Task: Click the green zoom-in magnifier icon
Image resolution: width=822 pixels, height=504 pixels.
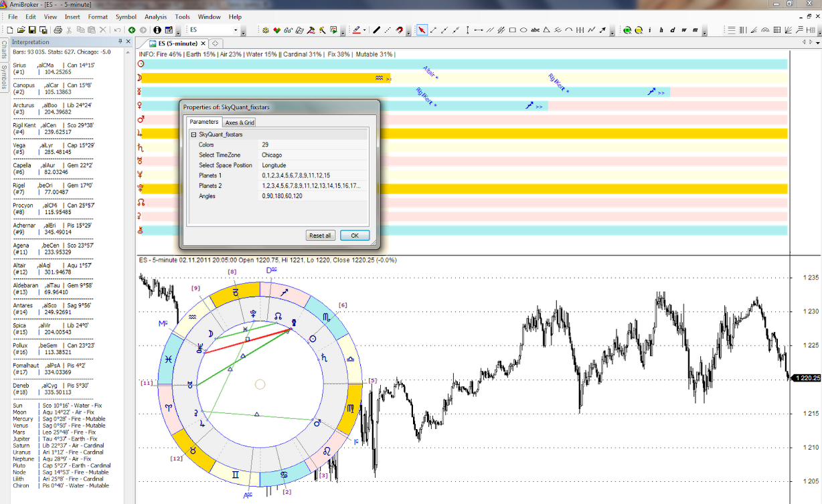Action: (x=627, y=30)
